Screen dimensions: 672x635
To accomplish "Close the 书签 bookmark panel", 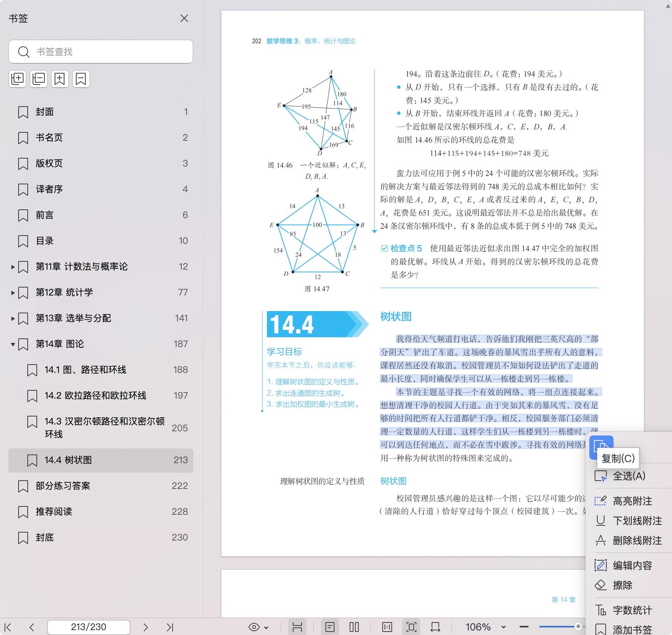I will tap(184, 18).
